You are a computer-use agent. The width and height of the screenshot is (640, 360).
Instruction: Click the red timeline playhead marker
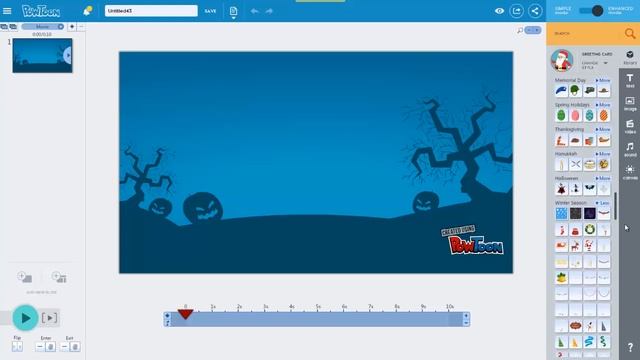(185, 313)
